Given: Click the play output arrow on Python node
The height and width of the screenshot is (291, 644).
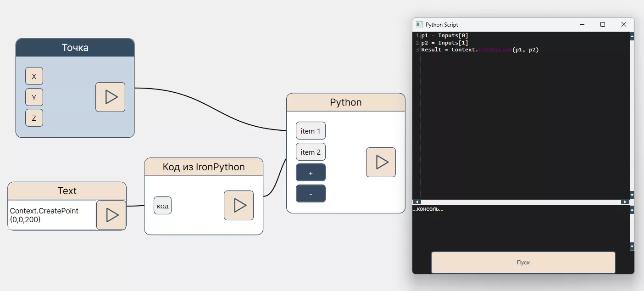Looking at the screenshot, I should tap(381, 162).
